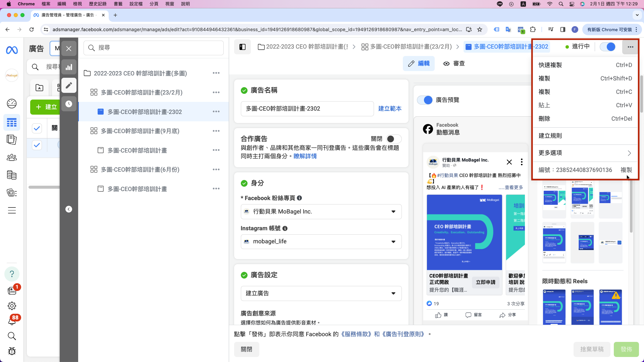Screen dimensions: 644x362
Task: Open the ad preview post options kebab
Action: click(522, 162)
